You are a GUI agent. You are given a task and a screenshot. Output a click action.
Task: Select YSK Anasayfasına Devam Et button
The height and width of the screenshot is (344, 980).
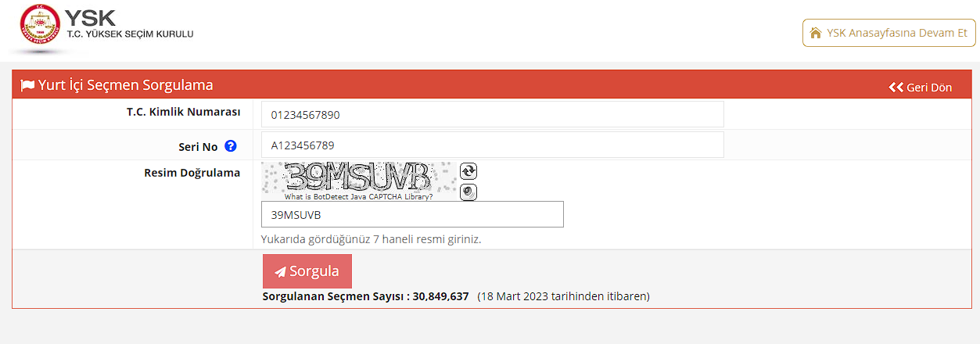pyautogui.click(x=889, y=33)
